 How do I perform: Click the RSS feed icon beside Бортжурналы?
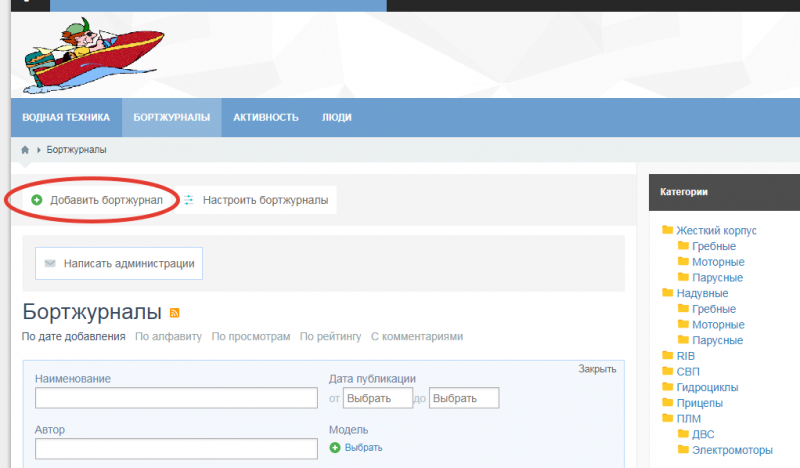click(x=174, y=312)
